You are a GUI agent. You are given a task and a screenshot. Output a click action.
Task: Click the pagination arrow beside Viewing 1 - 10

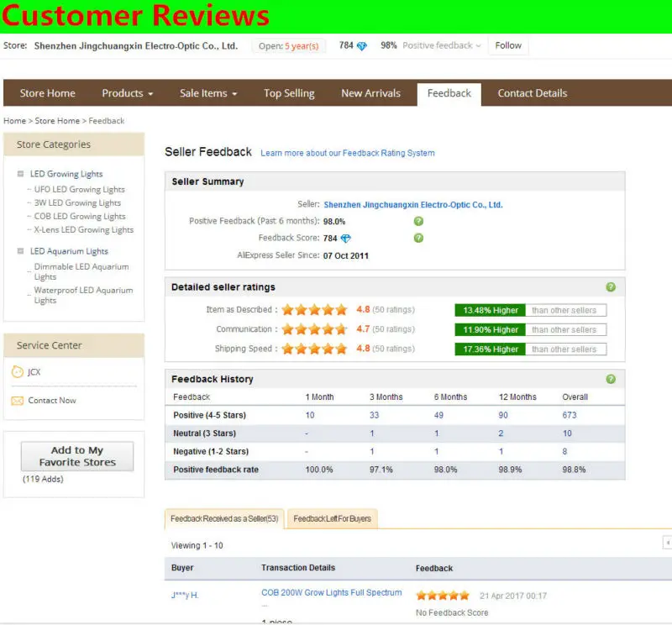click(x=667, y=543)
